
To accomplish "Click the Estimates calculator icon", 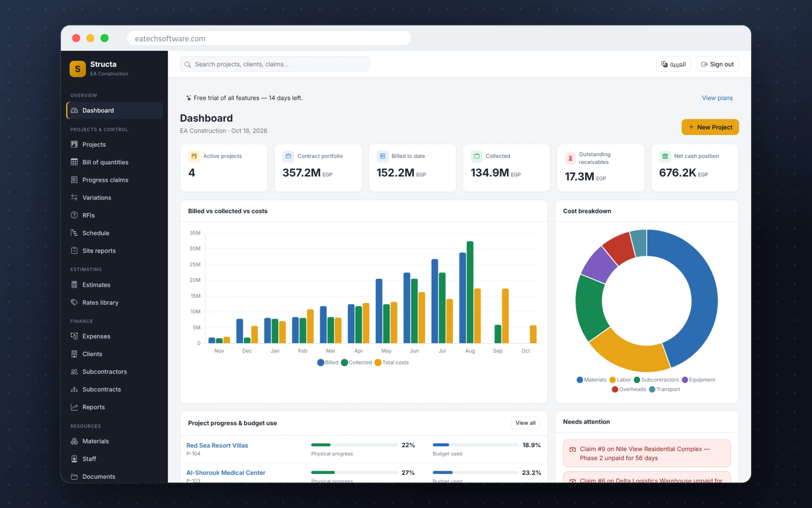I will [74, 284].
